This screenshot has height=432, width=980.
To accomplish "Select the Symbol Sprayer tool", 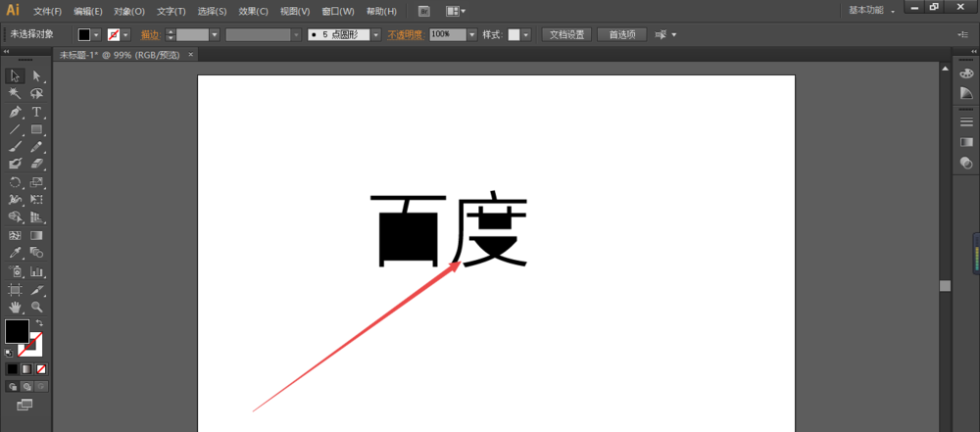I will click(15, 271).
